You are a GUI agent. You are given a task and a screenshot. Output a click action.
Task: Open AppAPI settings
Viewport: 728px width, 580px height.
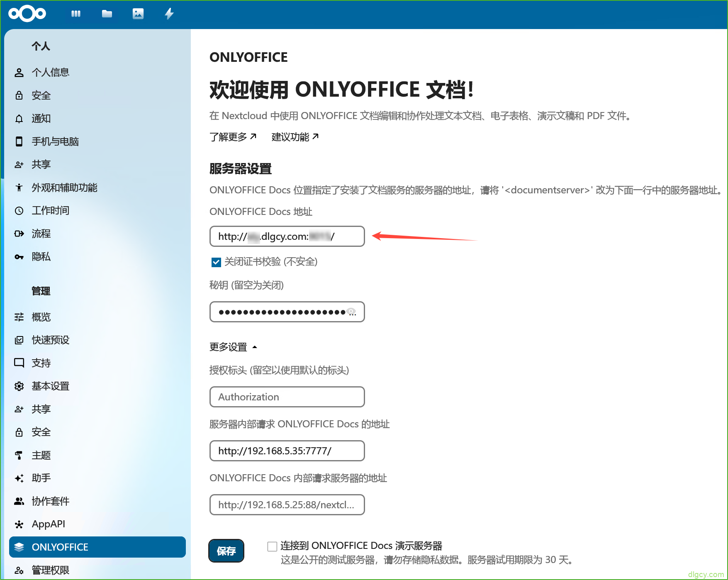[97, 524]
